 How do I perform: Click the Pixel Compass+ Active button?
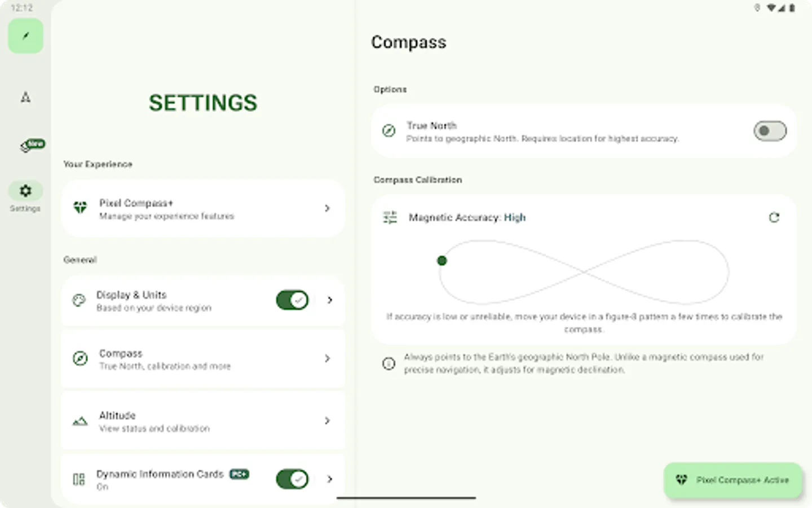732,480
